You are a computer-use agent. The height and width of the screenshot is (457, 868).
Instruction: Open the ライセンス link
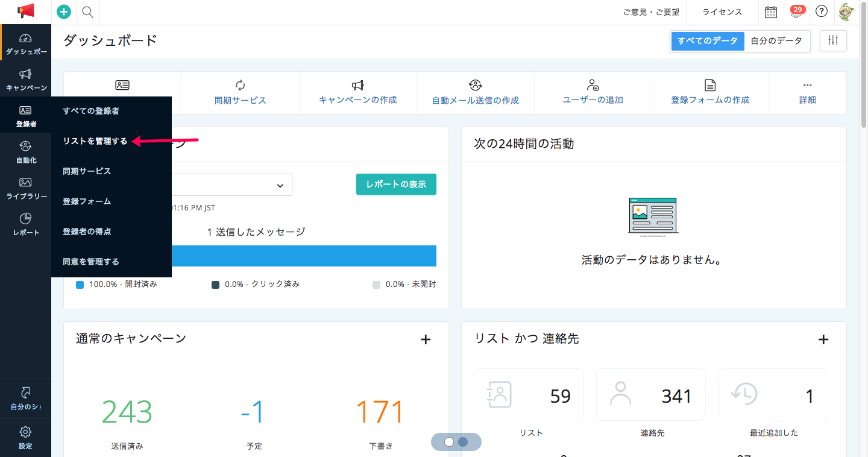click(722, 11)
